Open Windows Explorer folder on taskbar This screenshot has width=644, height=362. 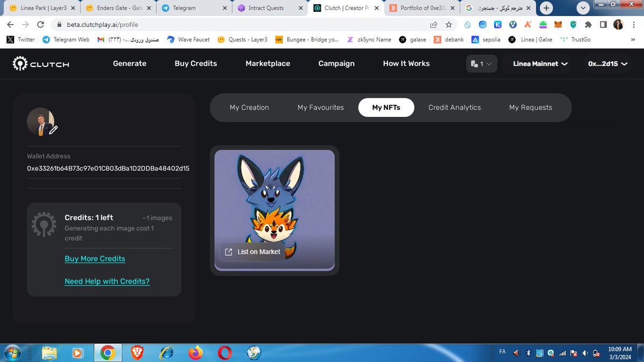(49, 352)
